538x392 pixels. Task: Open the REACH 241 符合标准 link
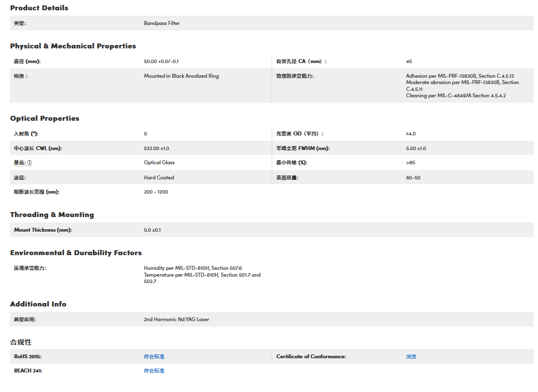(154, 371)
